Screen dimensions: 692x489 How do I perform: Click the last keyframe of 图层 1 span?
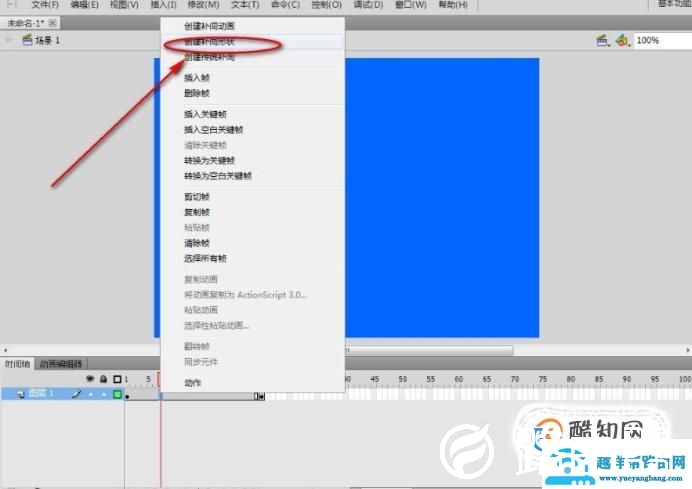tap(262, 396)
